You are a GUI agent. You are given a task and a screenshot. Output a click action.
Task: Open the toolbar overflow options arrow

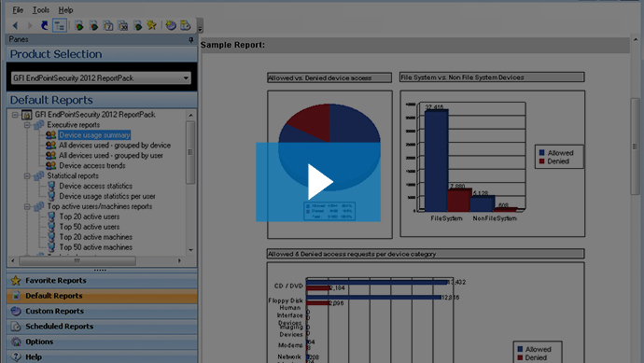200,29
